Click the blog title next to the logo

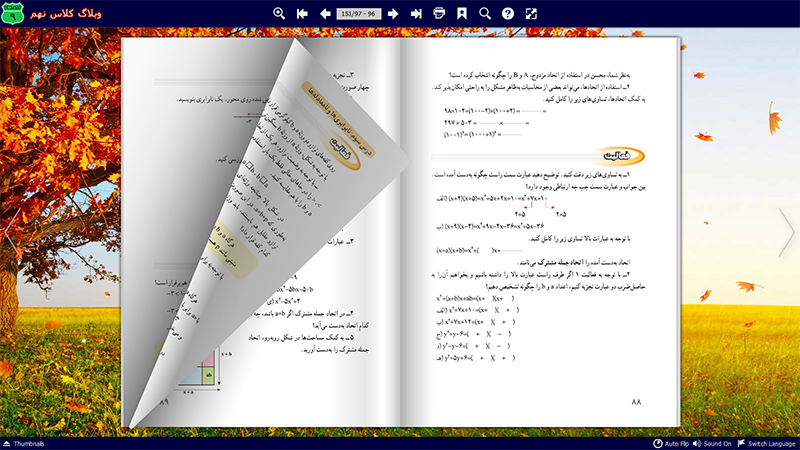point(65,13)
